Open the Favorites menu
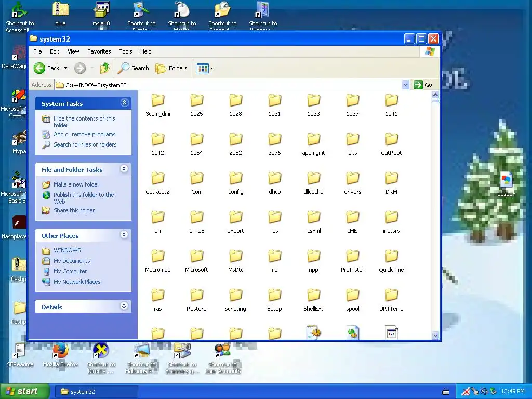 (x=99, y=51)
